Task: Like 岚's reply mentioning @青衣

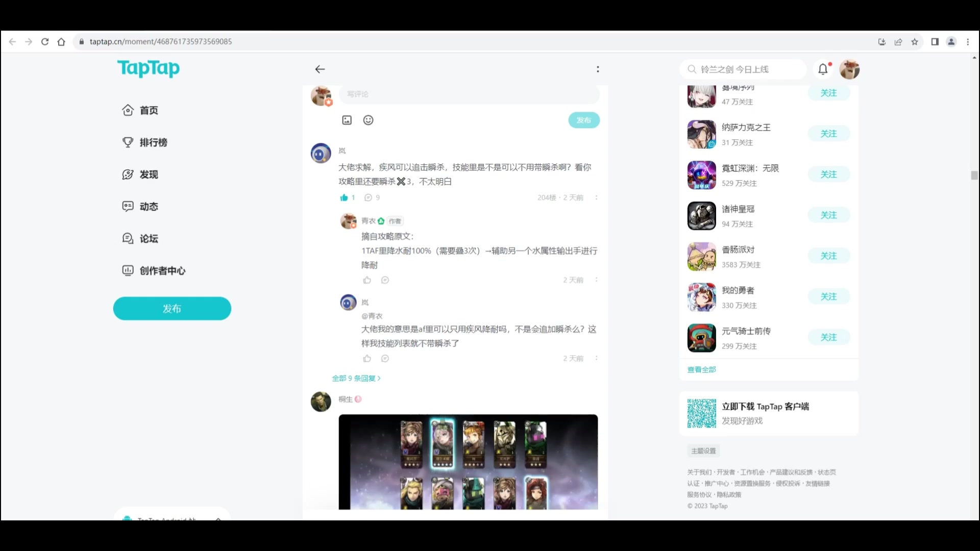Action: (367, 358)
